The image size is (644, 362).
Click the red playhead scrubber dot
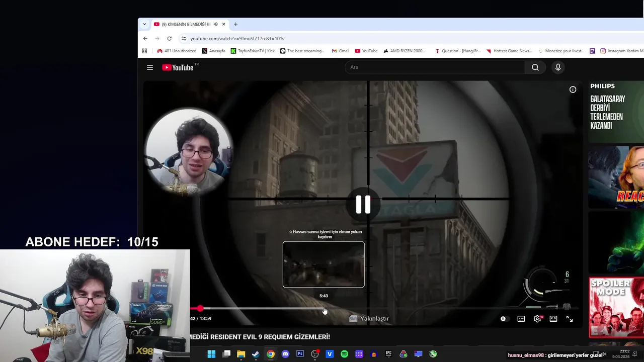[x=200, y=308]
